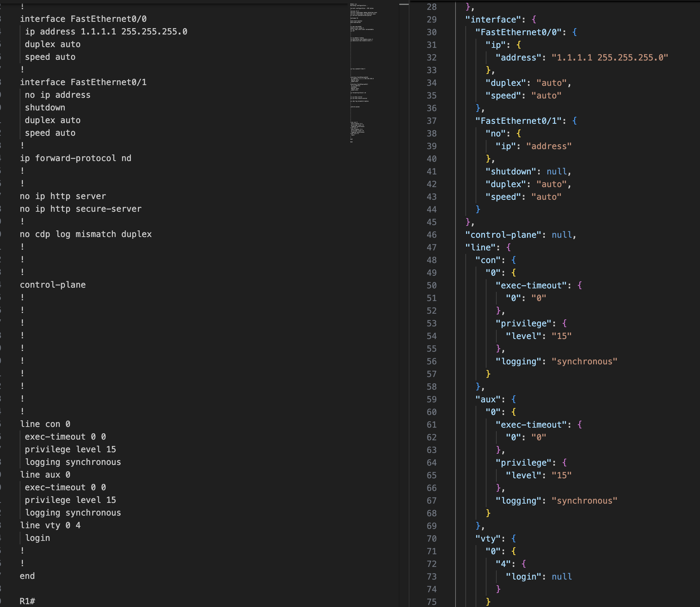Click the "ip forward-protocol nd" line
Viewport: 700px width, 607px height.
point(76,158)
